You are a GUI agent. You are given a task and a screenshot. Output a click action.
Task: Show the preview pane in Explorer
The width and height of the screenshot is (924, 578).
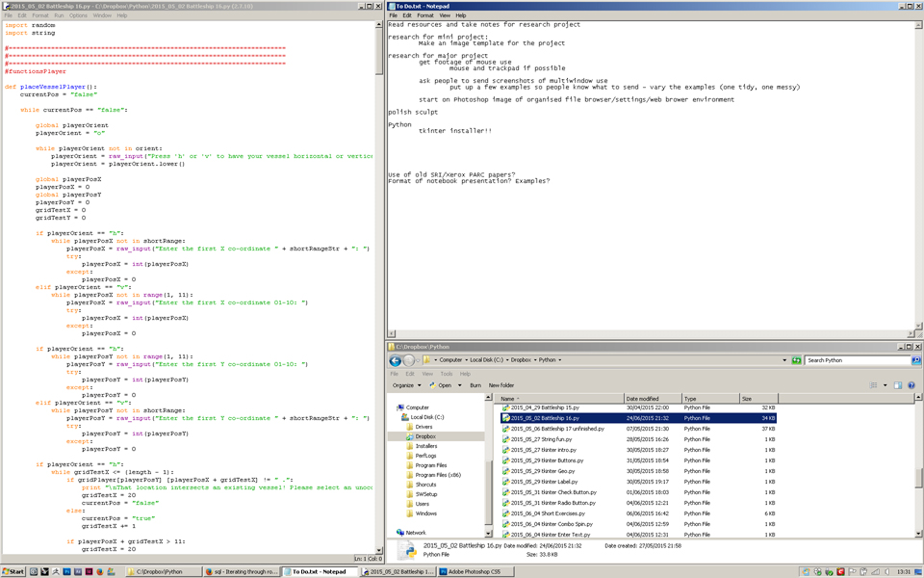pos(898,385)
